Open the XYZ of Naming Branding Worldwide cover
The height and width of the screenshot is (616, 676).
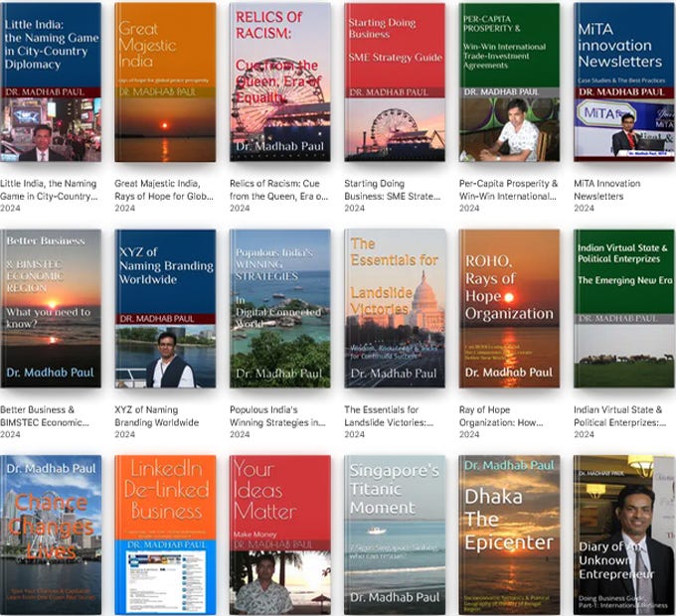pos(165,308)
